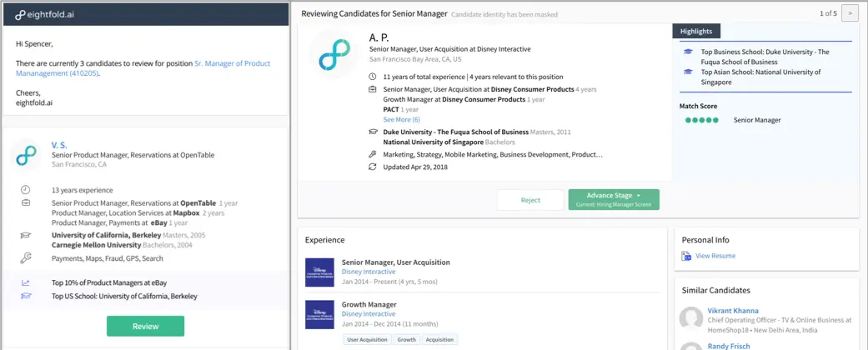
Task: Click the resume document icon
Action: coord(686,256)
